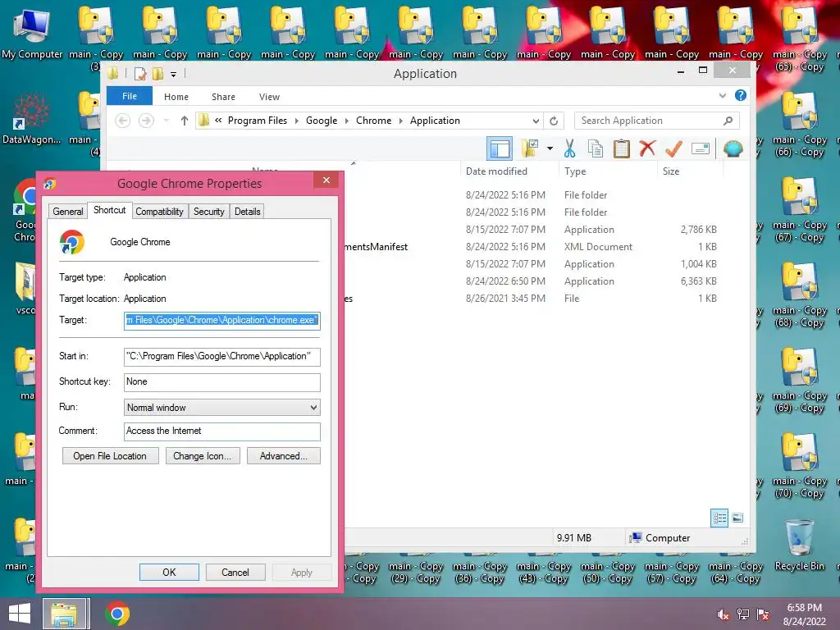Screen dimensions: 840x630
Task: Sort by Type column header
Action: (x=575, y=171)
